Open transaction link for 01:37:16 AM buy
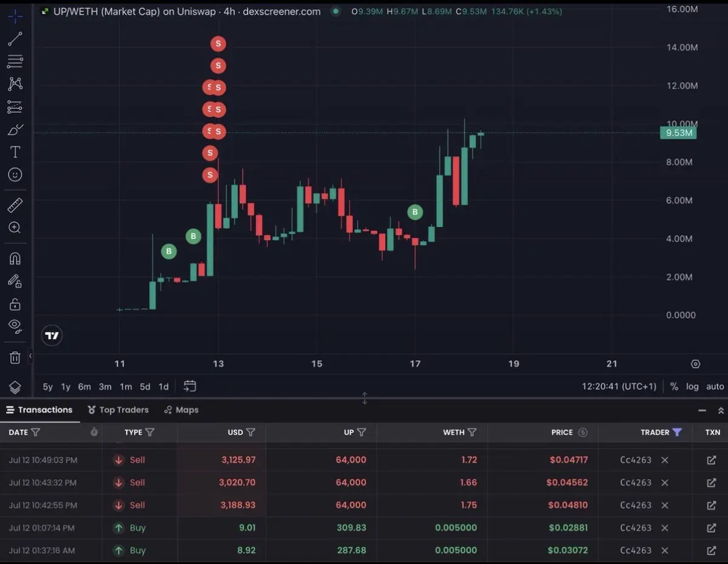Viewport: 728px width, 564px height. (712, 551)
